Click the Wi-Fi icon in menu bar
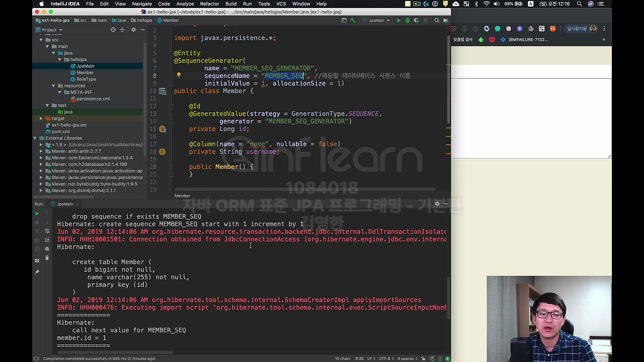 pos(487,4)
